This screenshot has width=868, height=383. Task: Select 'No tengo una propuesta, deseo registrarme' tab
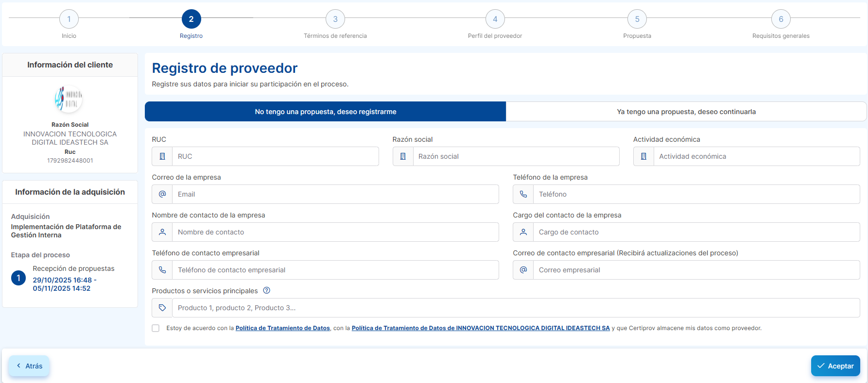coord(325,112)
